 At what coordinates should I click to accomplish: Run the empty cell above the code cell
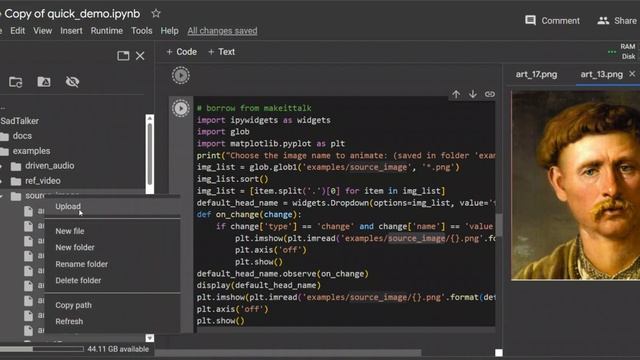pos(180,76)
